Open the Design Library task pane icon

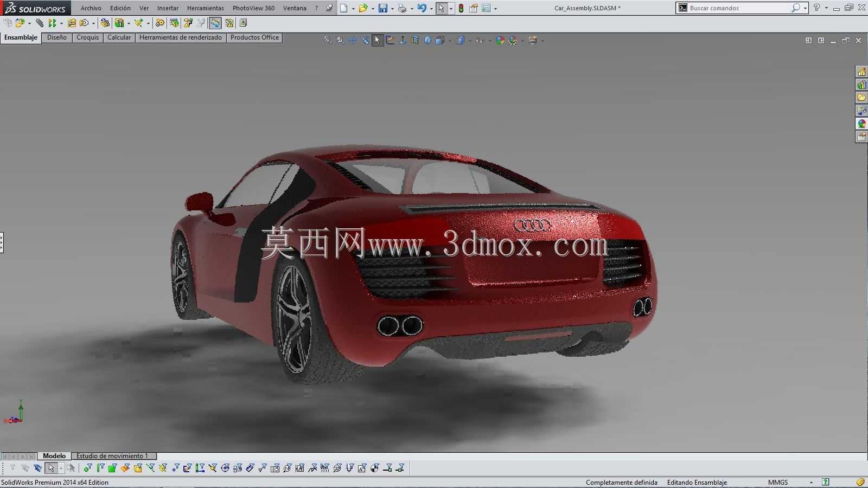click(x=861, y=85)
